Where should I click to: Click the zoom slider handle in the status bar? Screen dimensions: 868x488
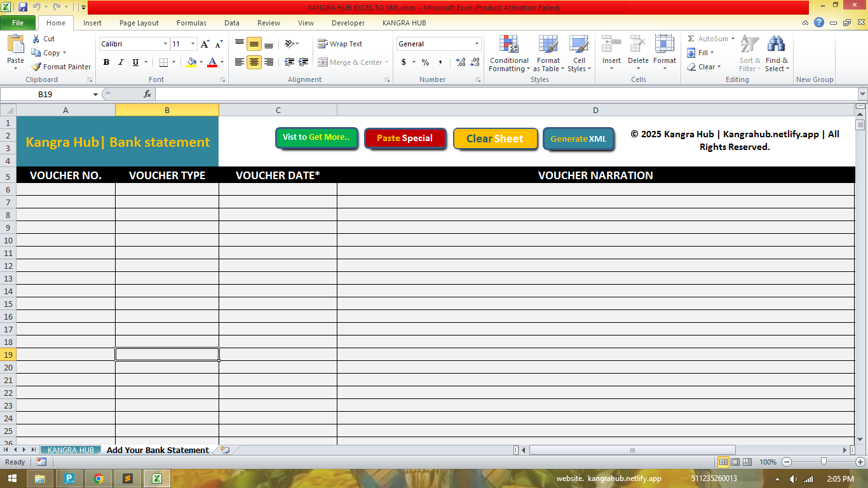click(x=824, y=462)
